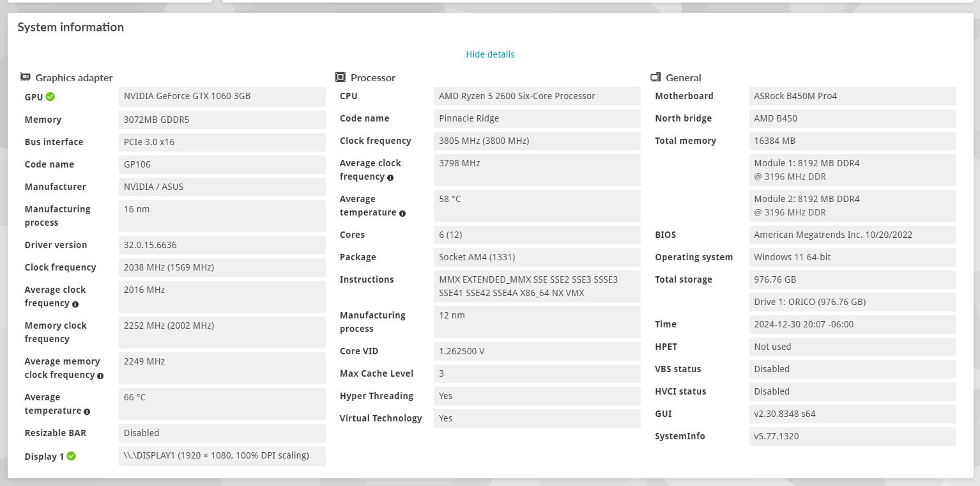Click the 'PCIe 3.0 x16' bus interface value
The height and width of the screenshot is (486, 980).
(222, 142)
